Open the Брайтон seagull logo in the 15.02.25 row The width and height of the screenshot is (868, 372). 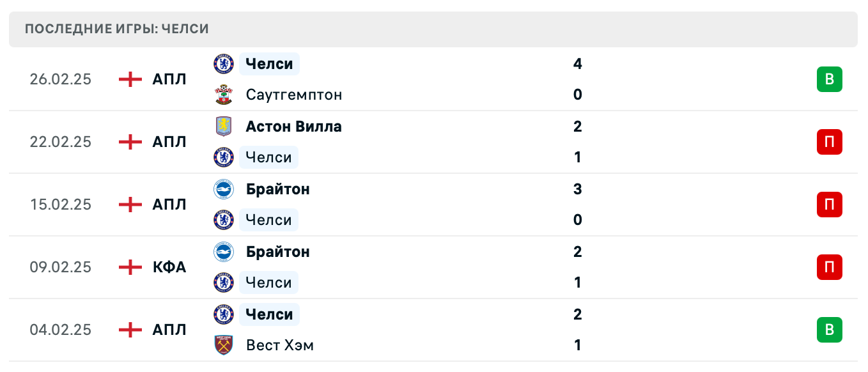tap(223, 189)
